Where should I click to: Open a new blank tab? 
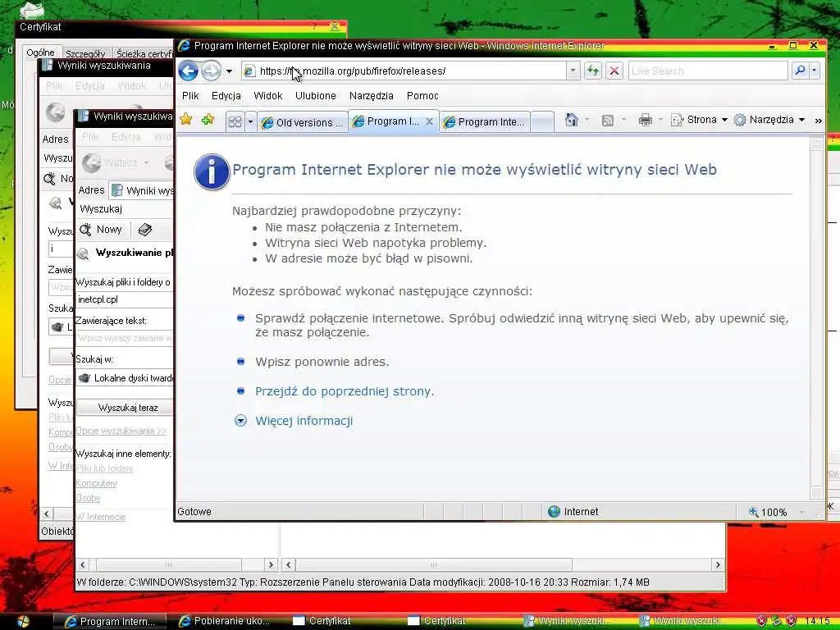(542, 122)
